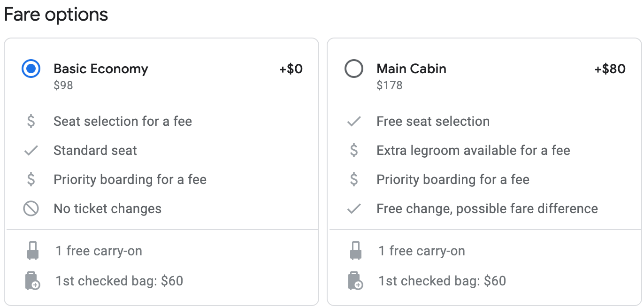644x307 pixels.
Task: Click the no-changes prohibited icon in Basic Economy
Action: pyautogui.click(x=31, y=208)
